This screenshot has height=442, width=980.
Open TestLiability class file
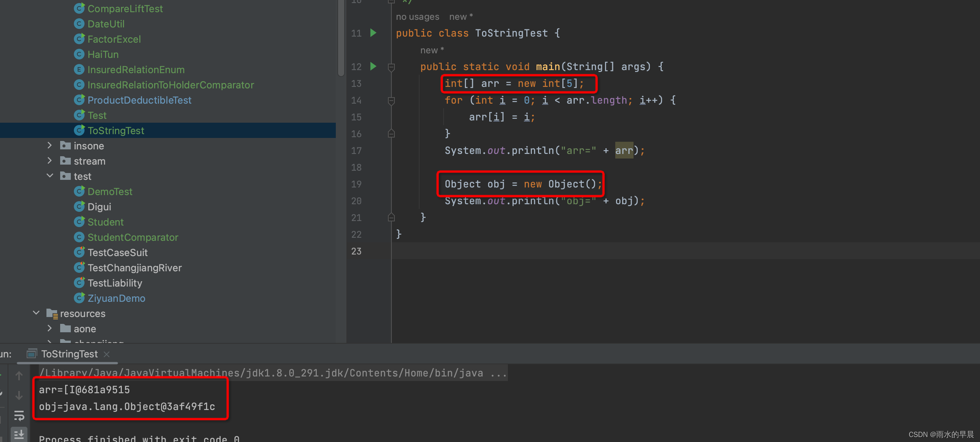(x=115, y=283)
